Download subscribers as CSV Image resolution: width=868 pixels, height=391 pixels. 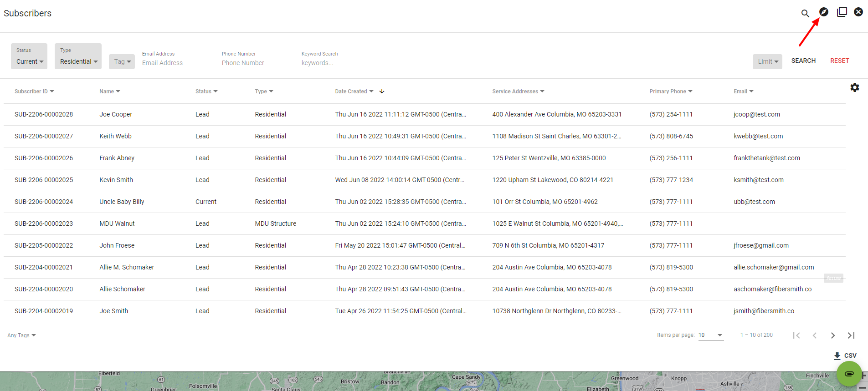pos(845,355)
